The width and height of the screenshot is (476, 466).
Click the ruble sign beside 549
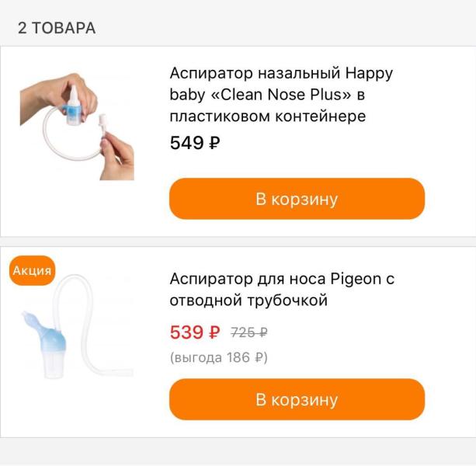[214, 143]
